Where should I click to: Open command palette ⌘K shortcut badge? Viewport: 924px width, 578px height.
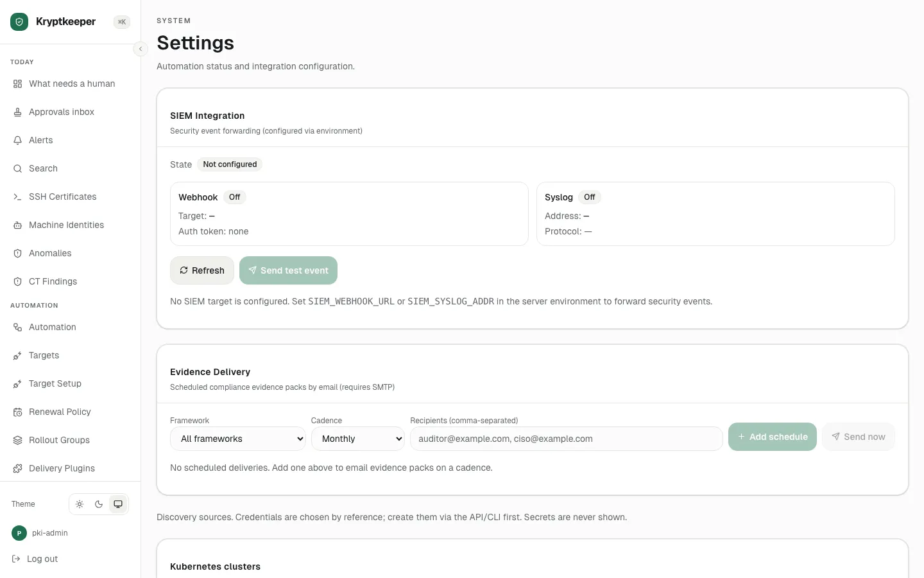pyautogui.click(x=122, y=22)
